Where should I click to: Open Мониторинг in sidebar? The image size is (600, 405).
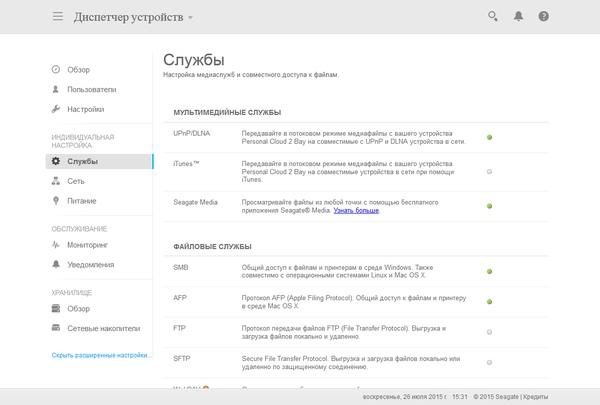87,245
